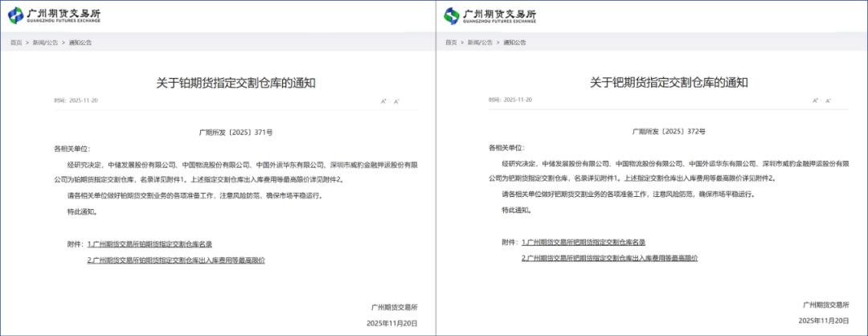This screenshot has height=336, width=868.
Task: Open attachment 2 钯期货指定交割仓库出入库费用等最高限价
Action: click(610, 258)
